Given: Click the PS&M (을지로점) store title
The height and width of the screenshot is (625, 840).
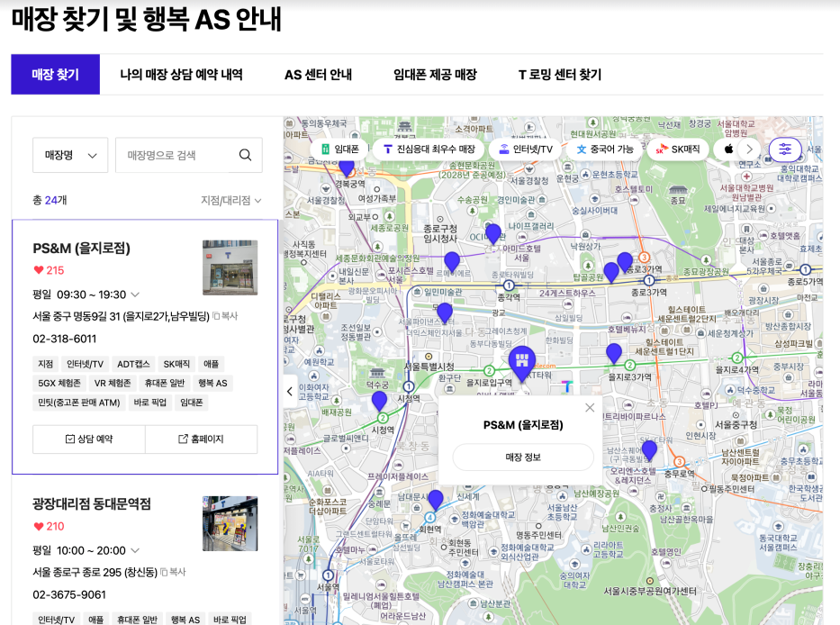Looking at the screenshot, I should tap(81, 249).
